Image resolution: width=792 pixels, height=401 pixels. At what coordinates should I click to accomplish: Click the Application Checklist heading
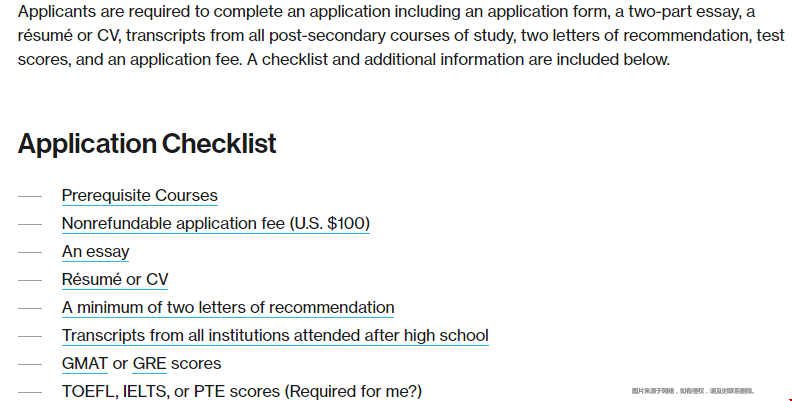(147, 143)
